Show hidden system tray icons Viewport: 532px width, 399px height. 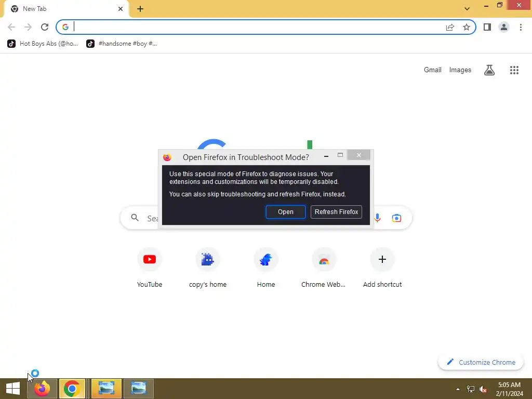(458, 389)
